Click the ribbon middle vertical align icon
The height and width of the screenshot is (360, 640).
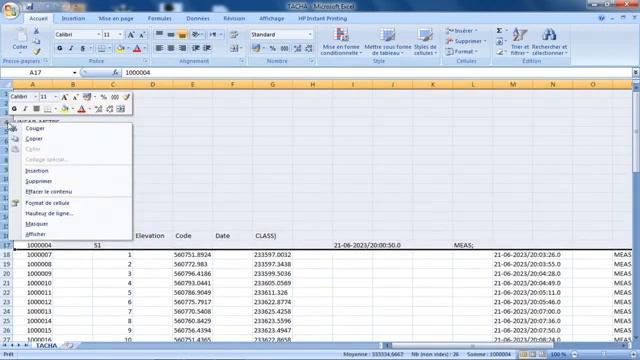click(171, 34)
